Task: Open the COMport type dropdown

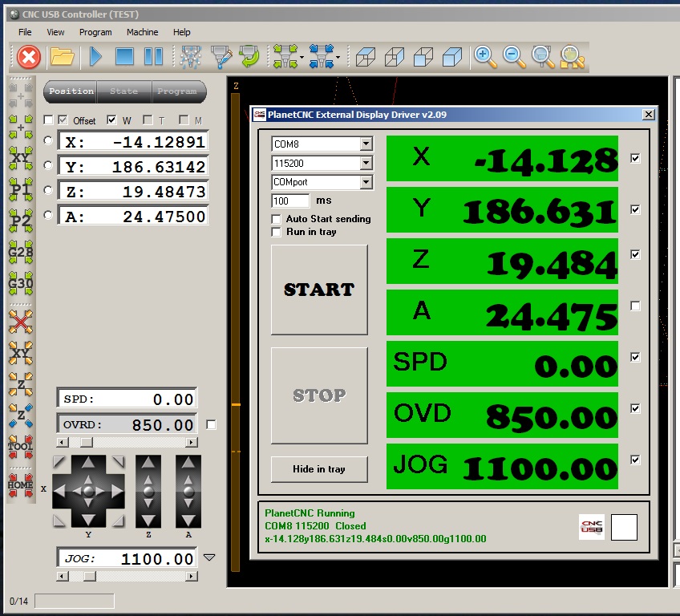Action: click(x=366, y=182)
